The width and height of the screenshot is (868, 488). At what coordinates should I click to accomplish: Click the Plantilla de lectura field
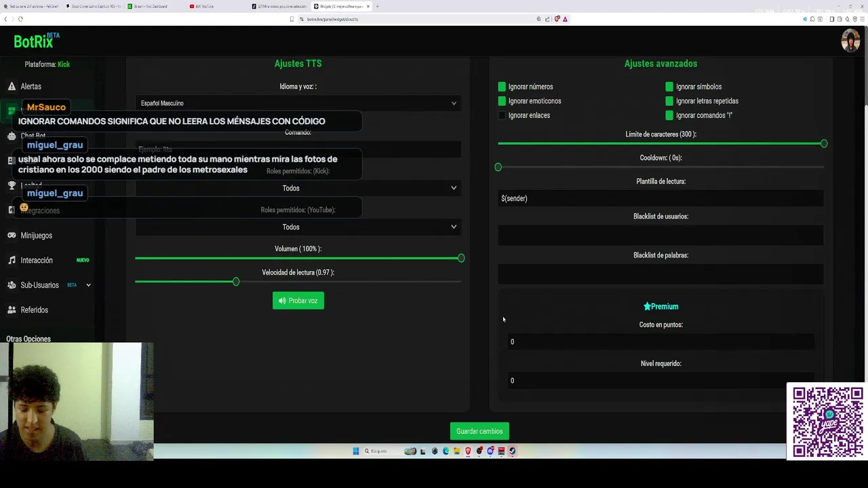pyautogui.click(x=660, y=199)
